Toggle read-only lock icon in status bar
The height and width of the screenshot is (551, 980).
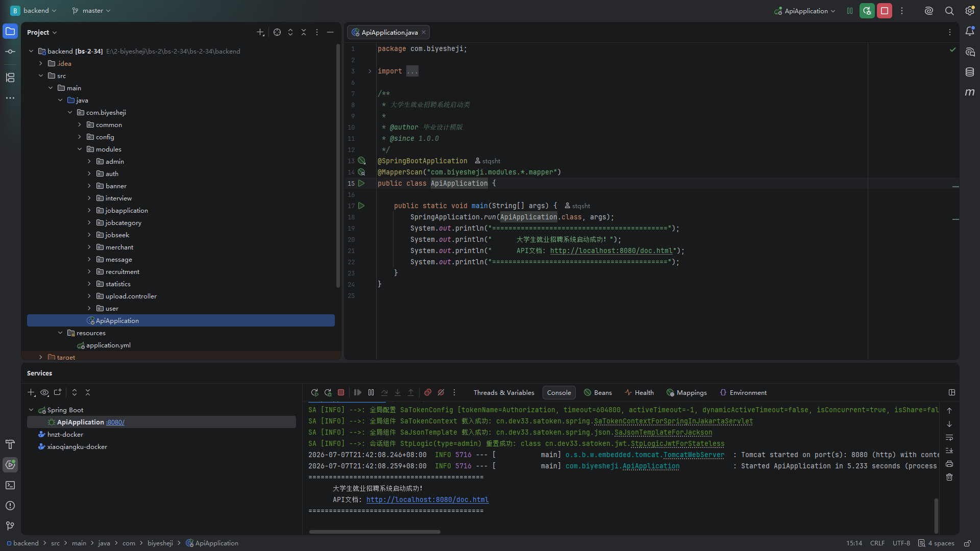(967, 543)
